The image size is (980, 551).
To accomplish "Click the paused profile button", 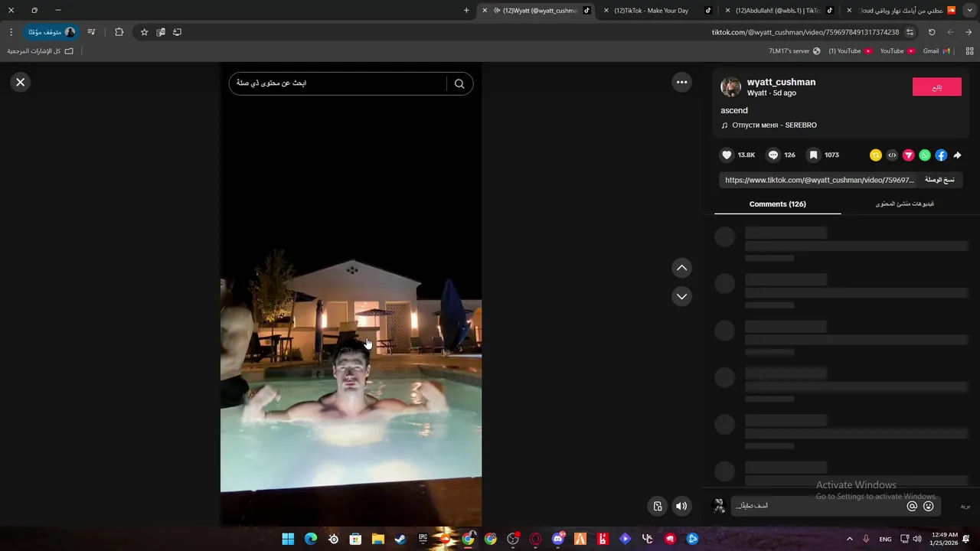I will [51, 32].
